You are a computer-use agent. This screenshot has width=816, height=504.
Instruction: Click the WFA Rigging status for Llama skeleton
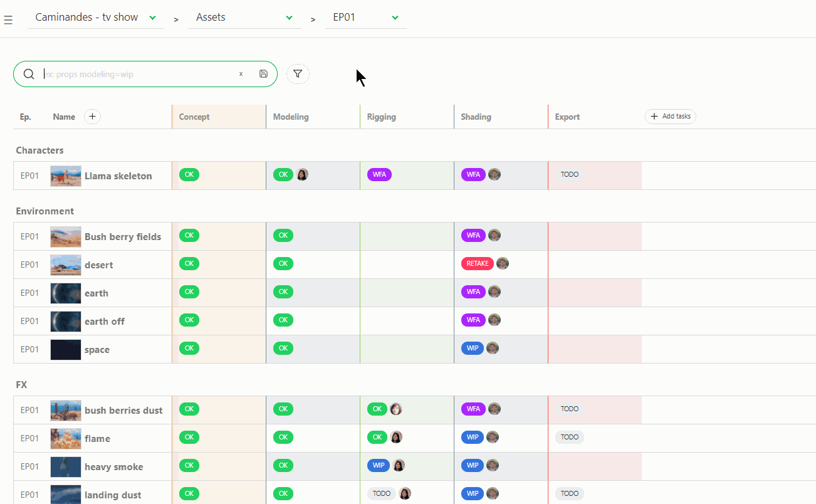(x=379, y=174)
